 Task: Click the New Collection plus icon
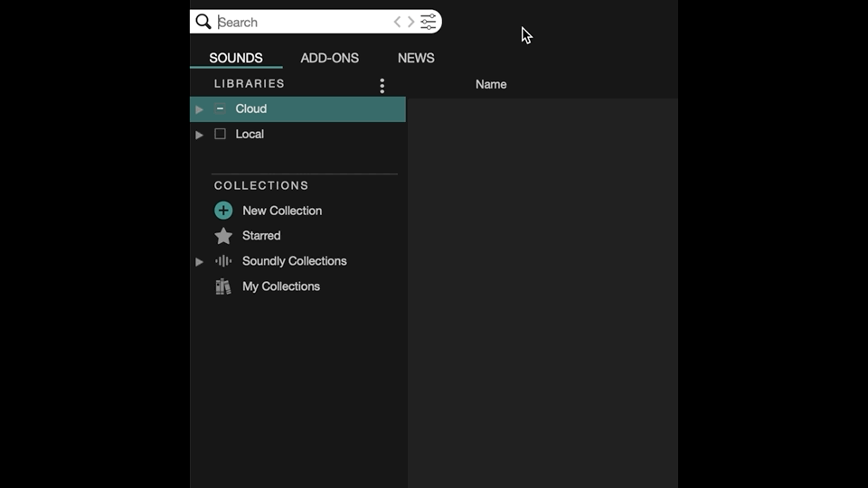coord(223,211)
